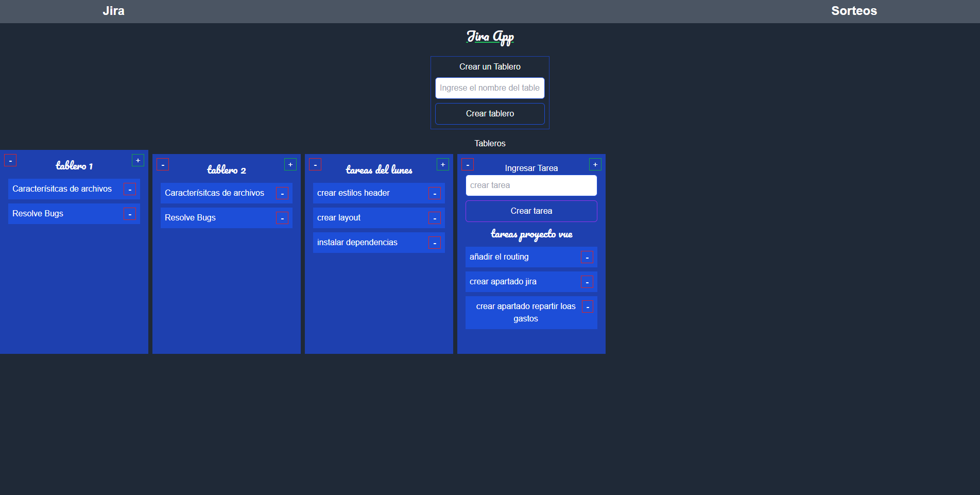The image size is (980, 495).
Task: Remove the 'crear estilos header' task
Action: click(435, 193)
